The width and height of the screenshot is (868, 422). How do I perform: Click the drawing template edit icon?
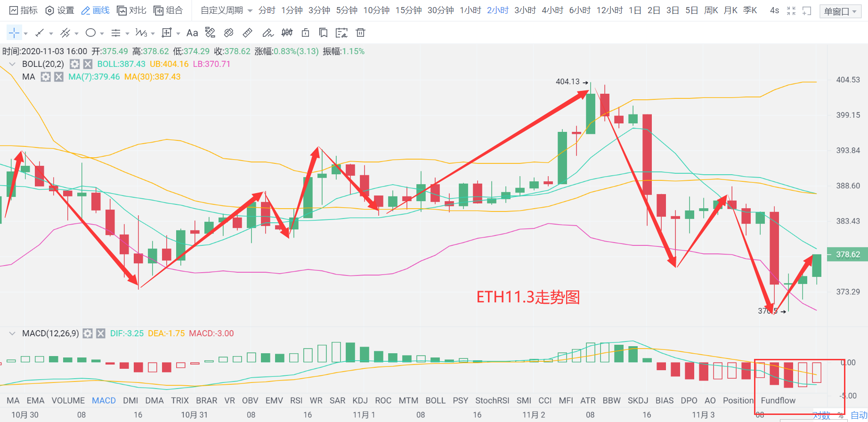[x=341, y=32]
